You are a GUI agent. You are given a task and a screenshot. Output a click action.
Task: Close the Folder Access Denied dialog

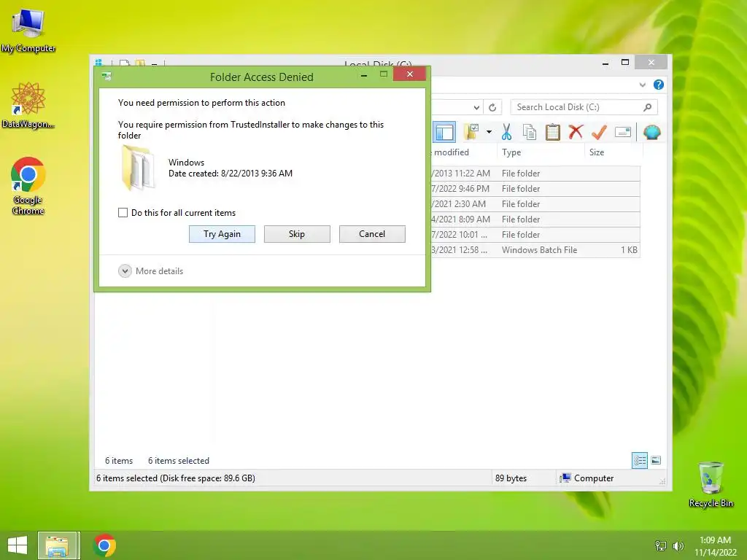point(410,74)
